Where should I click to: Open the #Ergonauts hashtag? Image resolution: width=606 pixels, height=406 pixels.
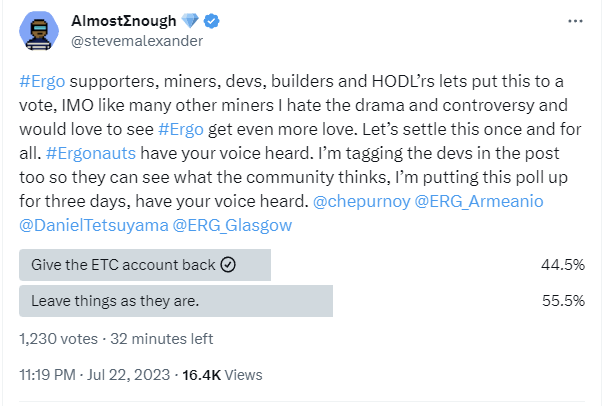(x=91, y=153)
